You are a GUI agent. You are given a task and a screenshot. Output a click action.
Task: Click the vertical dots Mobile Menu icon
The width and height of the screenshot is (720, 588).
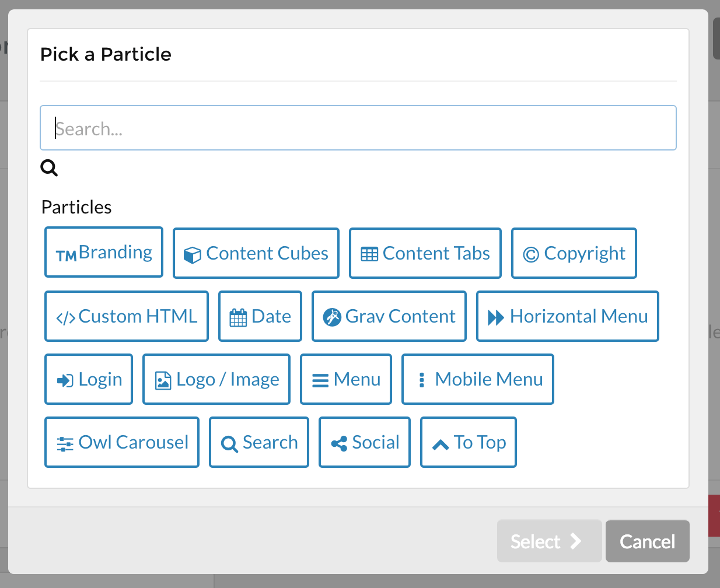click(x=422, y=380)
